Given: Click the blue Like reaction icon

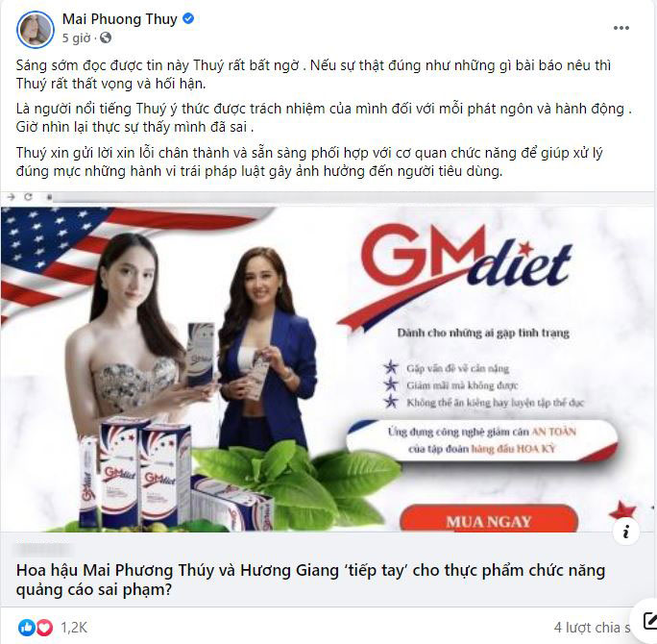Looking at the screenshot, I should click(x=26, y=628).
